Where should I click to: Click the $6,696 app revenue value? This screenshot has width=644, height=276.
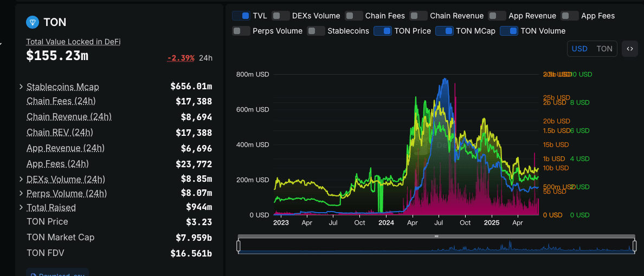click(x=197, y=148)
